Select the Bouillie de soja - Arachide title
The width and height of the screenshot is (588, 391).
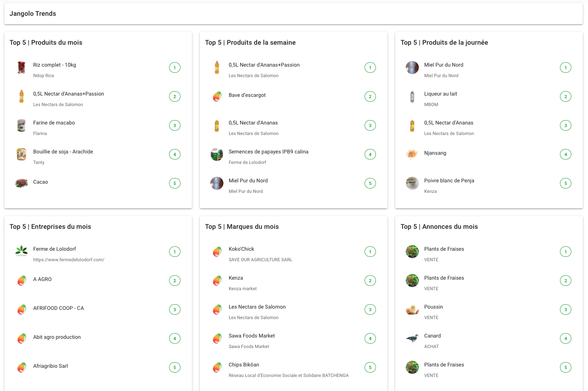pos(63,152)
